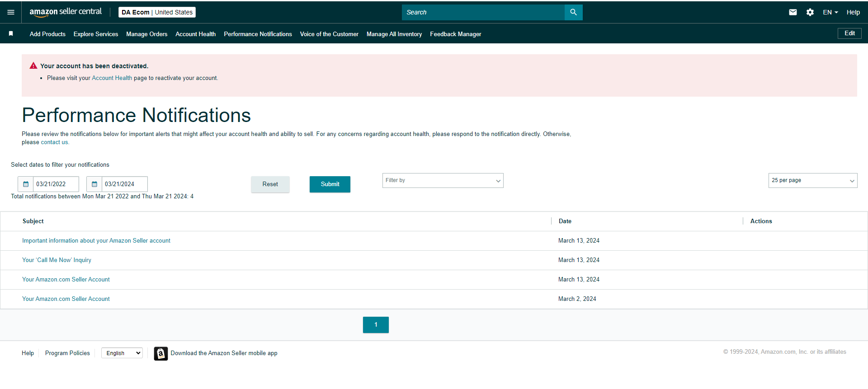Open Explore Services menu item
The height and width of the screenshot is (389, 868).
click(x=96, y=34)
